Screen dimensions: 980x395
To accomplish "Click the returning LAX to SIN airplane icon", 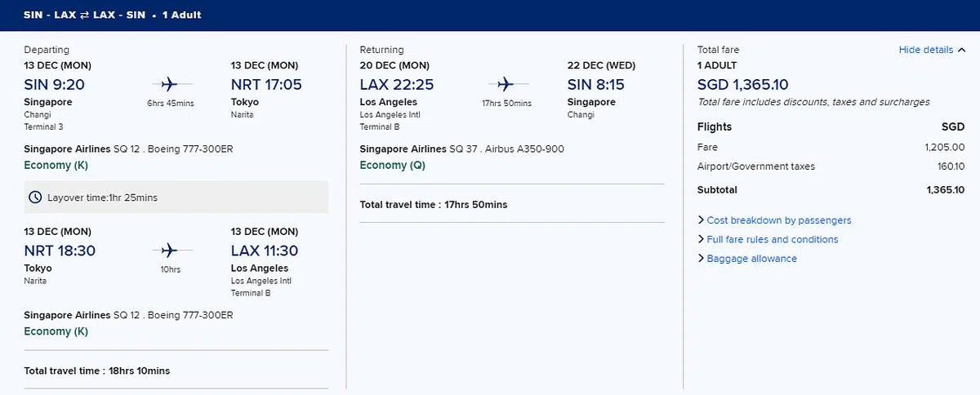I will coord(505,84).
